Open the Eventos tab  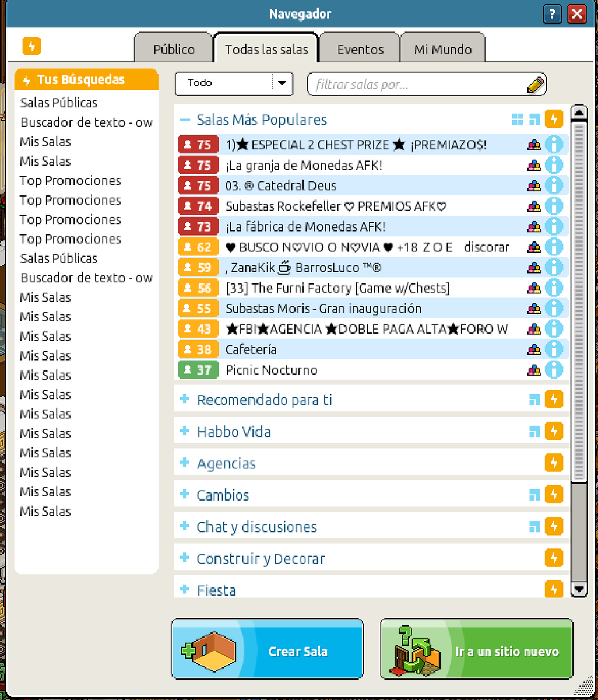click(360, 49)
